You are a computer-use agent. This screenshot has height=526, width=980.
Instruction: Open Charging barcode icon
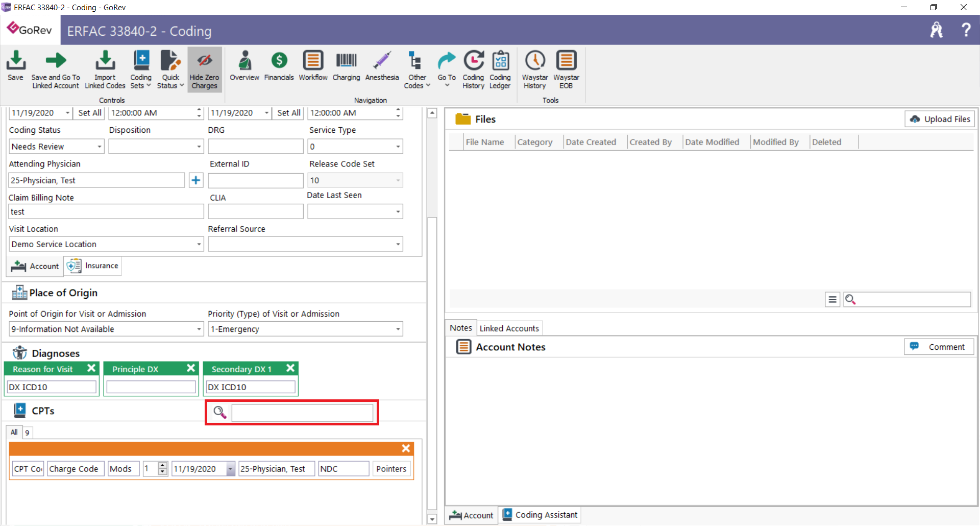(x=346, y=66)
